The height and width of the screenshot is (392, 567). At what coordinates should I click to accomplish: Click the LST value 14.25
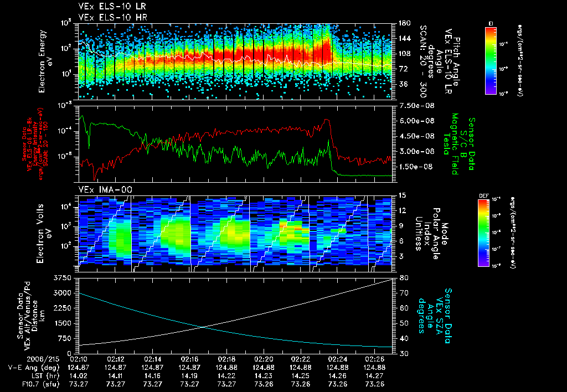301,376
